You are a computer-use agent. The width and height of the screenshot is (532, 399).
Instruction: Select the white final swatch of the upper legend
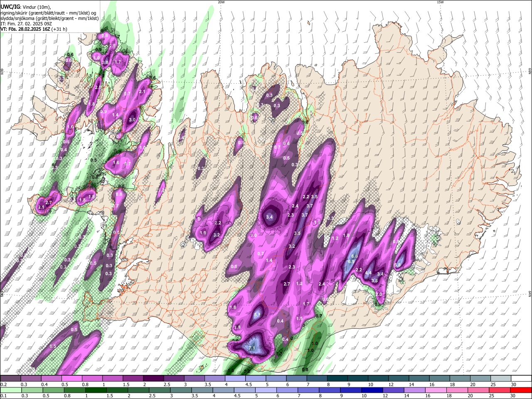pyautogui.click(x=522, y=379)
